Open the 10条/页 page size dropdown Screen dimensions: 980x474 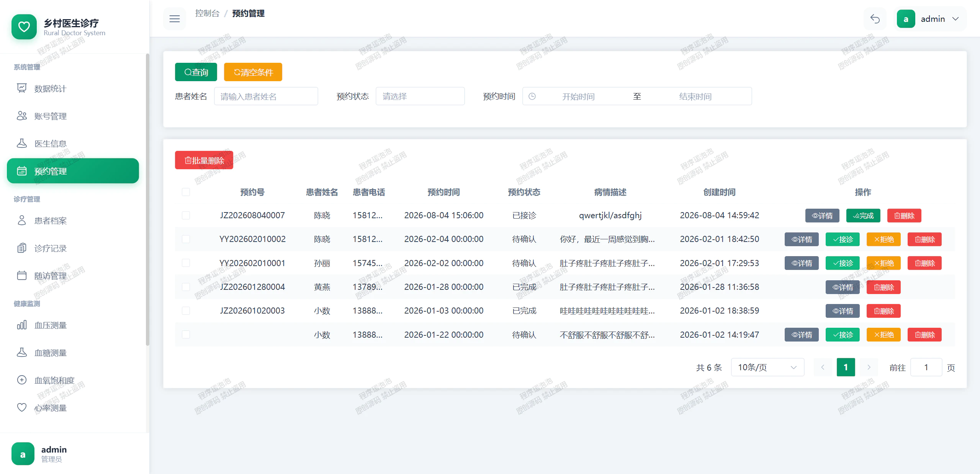click(767, 367)
